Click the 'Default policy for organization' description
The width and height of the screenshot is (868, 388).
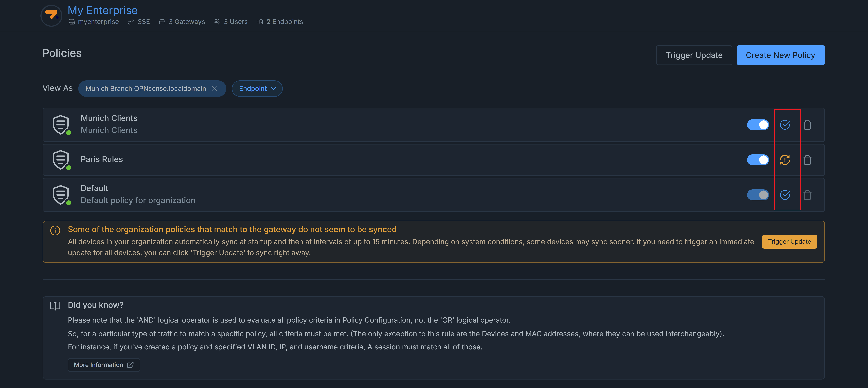(138, 200)
